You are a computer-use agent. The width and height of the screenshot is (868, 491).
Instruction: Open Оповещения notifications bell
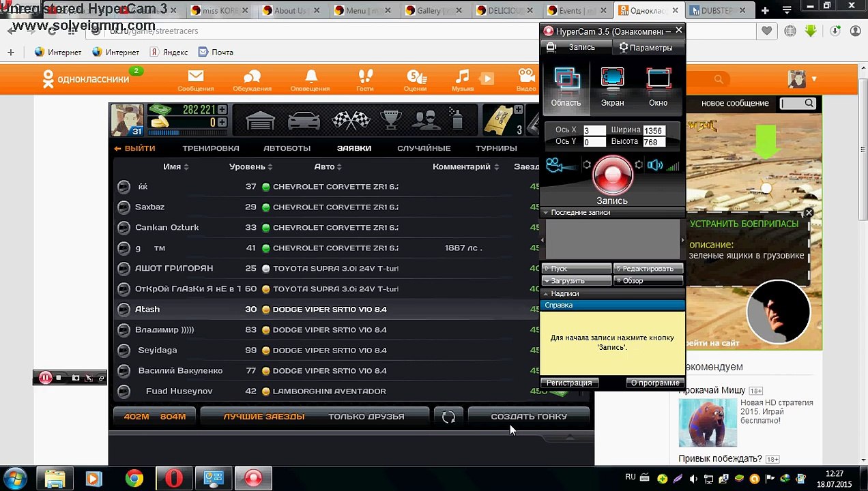tap(310, 80)
